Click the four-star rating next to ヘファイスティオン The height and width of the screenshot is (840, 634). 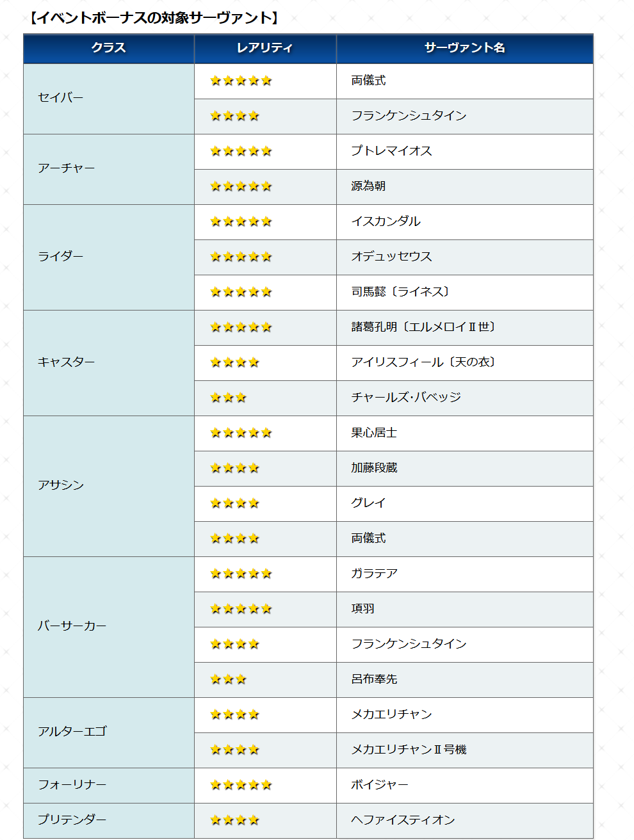click(x=234, y=820)
